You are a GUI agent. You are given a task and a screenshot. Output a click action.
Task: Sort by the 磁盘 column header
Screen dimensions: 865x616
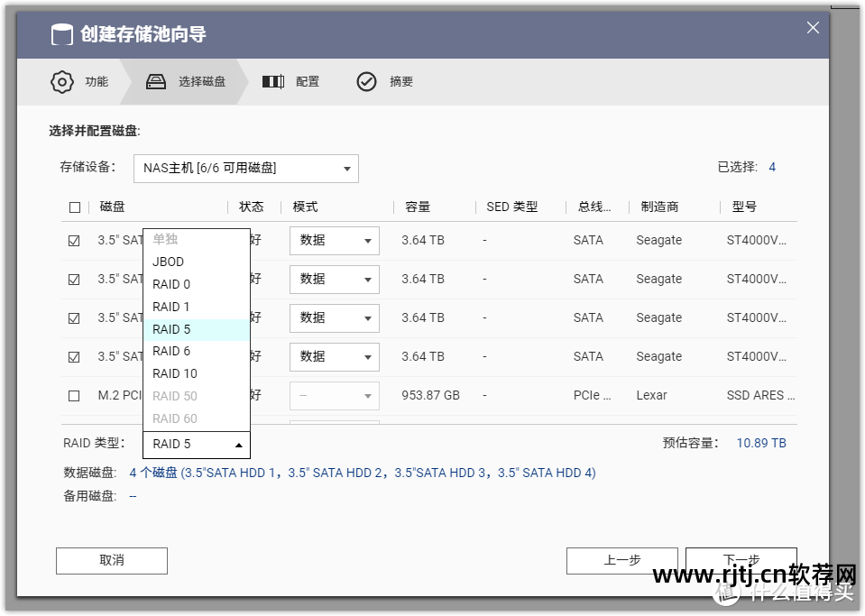click(x=112, y=207)
